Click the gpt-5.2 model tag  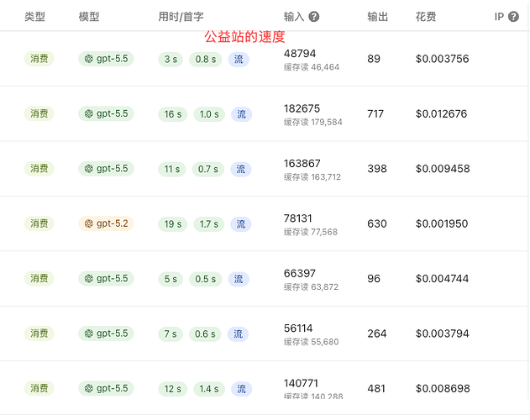pos(106,223)
